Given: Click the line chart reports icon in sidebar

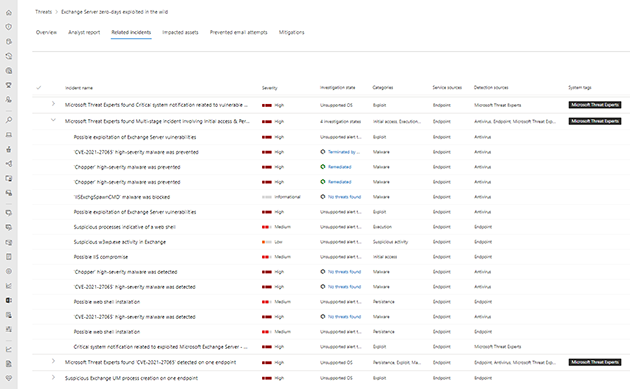Looking at the screenshot, I should (8, 349).
